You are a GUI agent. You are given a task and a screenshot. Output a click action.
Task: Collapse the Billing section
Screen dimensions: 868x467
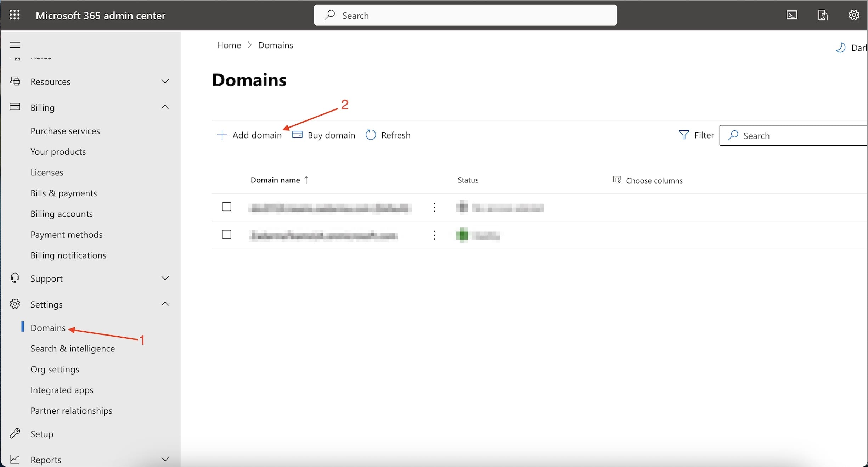[165, 107]
